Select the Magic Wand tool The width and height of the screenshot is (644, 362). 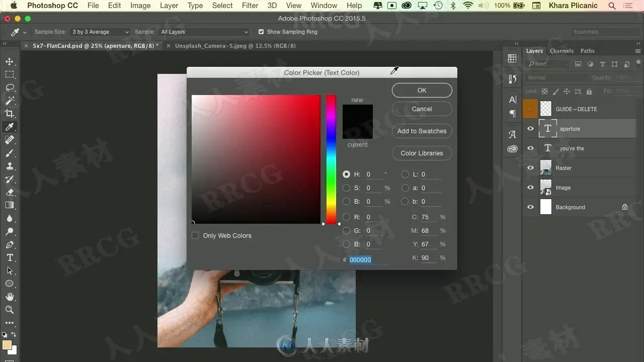(10, 101)
